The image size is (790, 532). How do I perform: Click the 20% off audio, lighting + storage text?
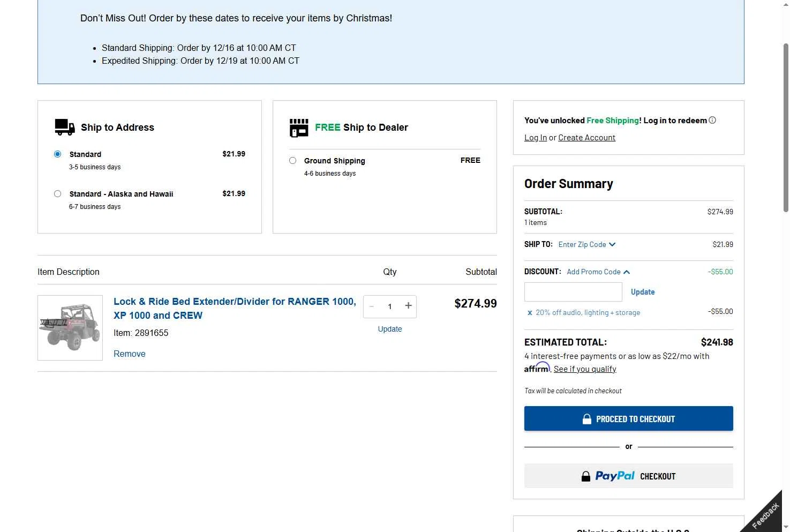(x=588, y=313)
